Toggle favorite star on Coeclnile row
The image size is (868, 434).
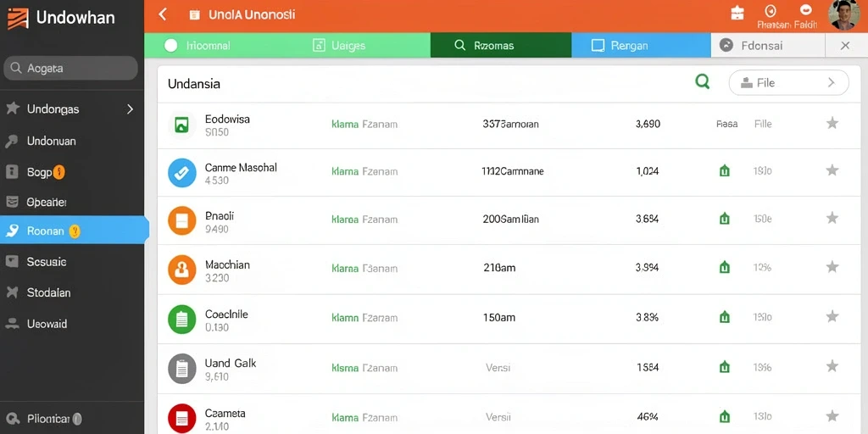point(832,316)
